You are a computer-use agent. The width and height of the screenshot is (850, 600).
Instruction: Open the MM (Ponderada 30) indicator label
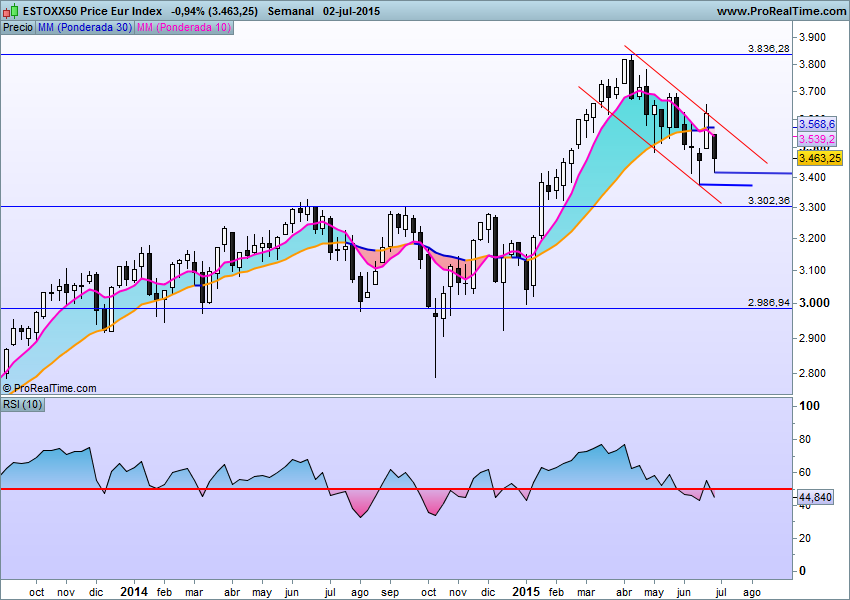coord(83,28)
